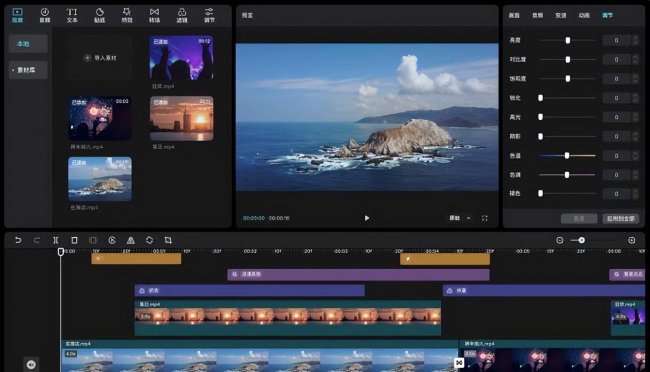Open the Video media tab in top toolbar
Viewport: 650px width, 372px height.
click(17, 15)
